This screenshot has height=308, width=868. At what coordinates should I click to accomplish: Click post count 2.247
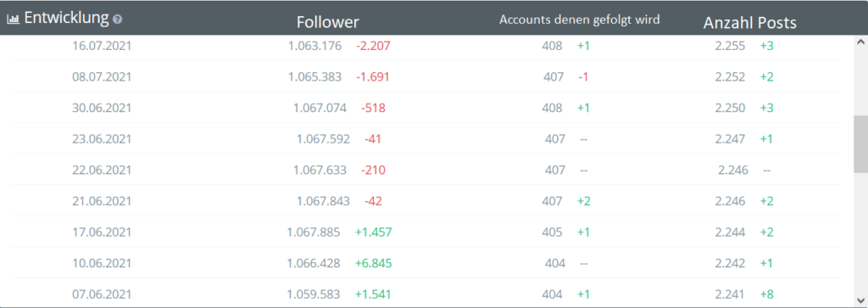(730, 138)
